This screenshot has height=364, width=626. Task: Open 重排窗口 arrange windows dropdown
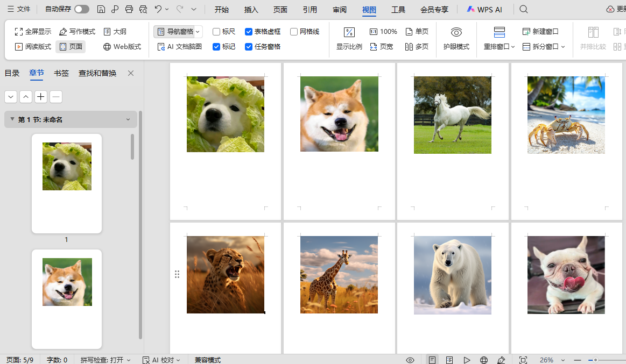499,39
